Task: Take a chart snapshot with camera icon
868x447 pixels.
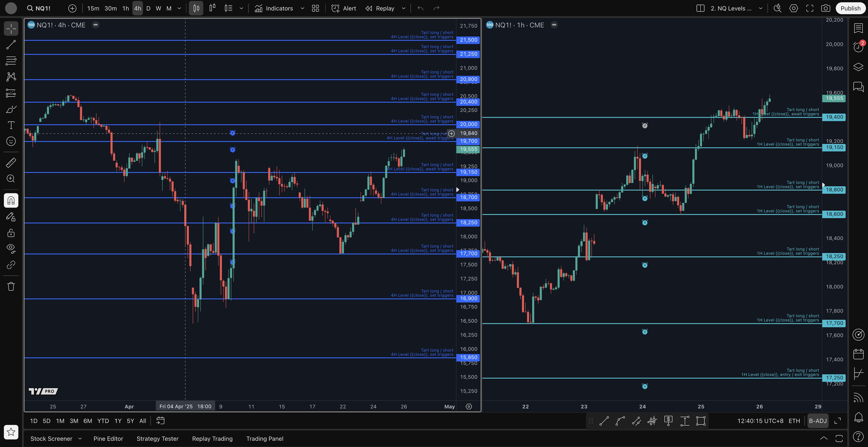Action: [x=825, y=8]
